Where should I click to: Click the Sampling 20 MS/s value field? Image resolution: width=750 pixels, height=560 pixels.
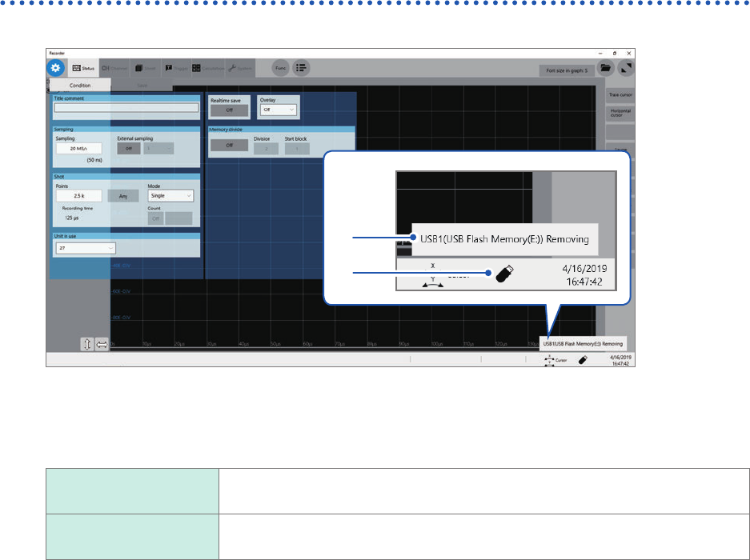pyautogui.click(x=79, y=148)
